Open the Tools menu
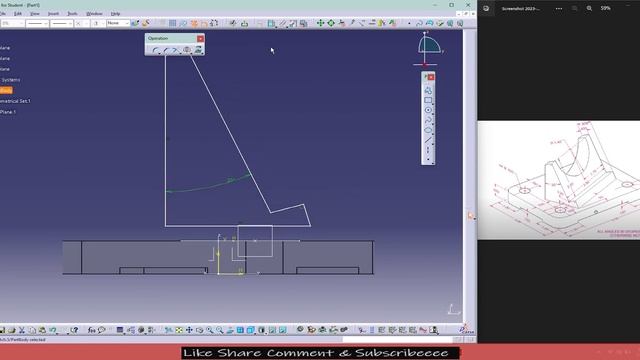Image resolution: width=640 pixels, height=360 pixels. click(72, 13)
